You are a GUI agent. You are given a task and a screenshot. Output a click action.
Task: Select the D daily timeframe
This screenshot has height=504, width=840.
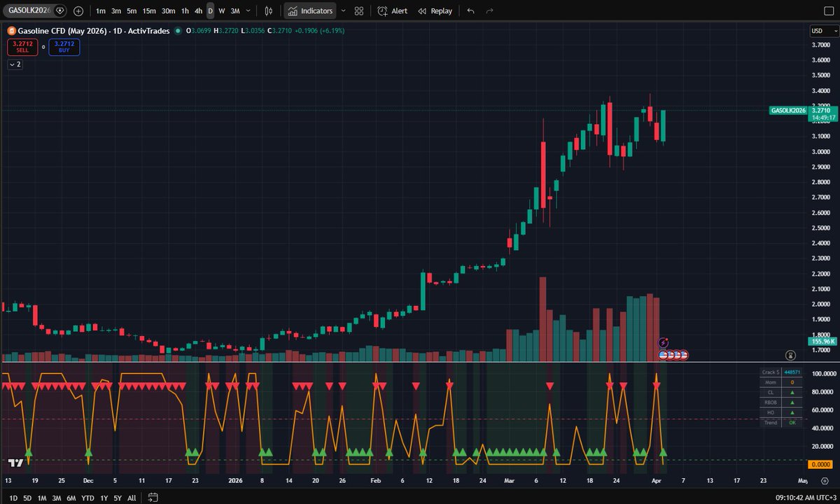210,11
